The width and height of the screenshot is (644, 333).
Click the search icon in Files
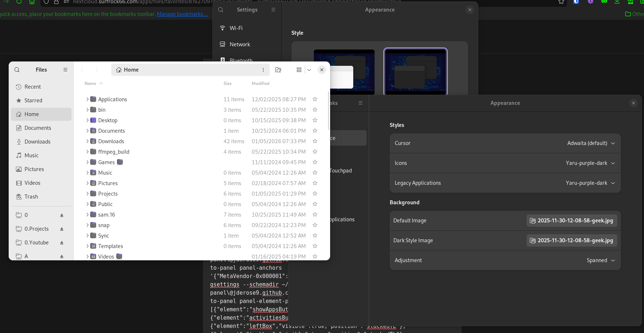tap(17, 70)
